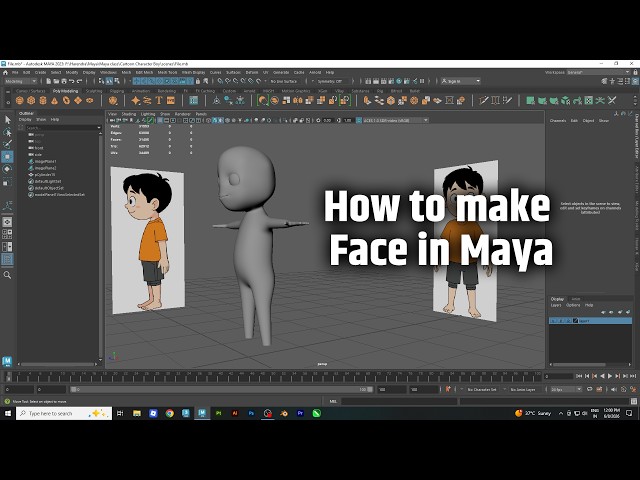Open the Modeling menu set dropdown
The height and width of the screenshot is (480, 640).
click(20, 81)
